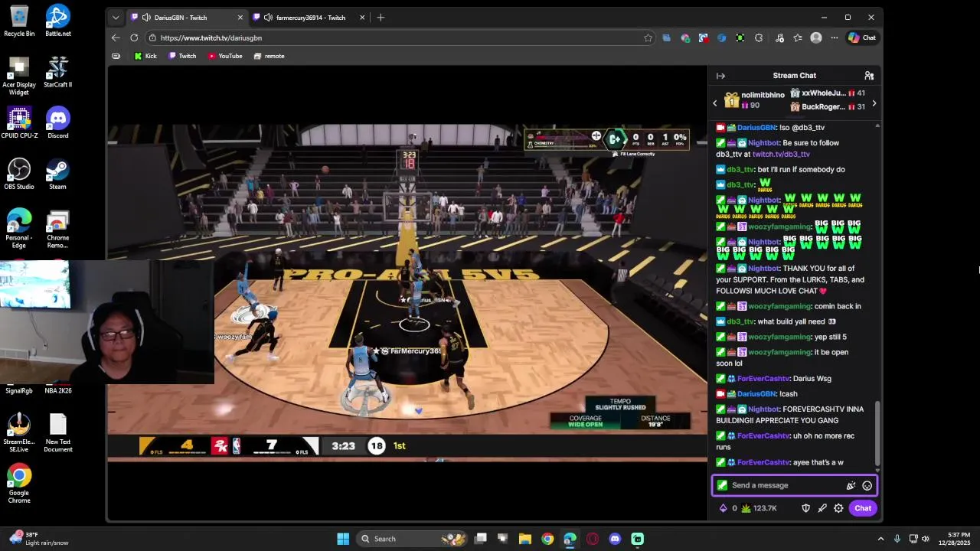Open the emote picker in chat box
This screenshot has width=980, height=551.
pyautogui.click(x=867, y=485)
